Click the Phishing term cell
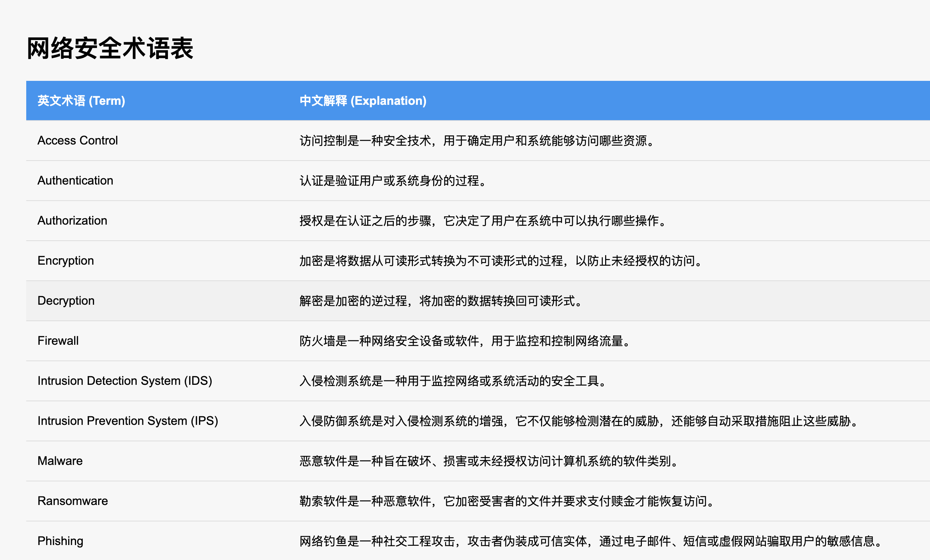This screenshot has height=560, width=930. pos(60,541)
